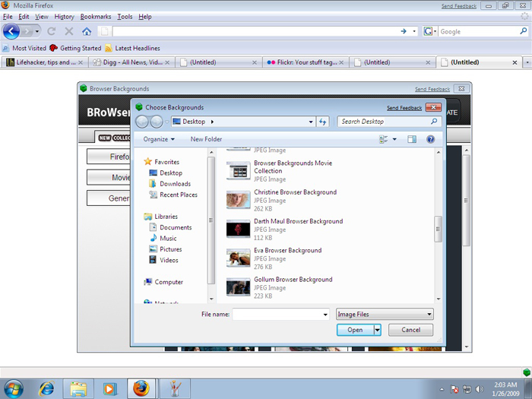Click the refresh icon beside the Desktop path
532x399 pixels.
coord(322,122)
